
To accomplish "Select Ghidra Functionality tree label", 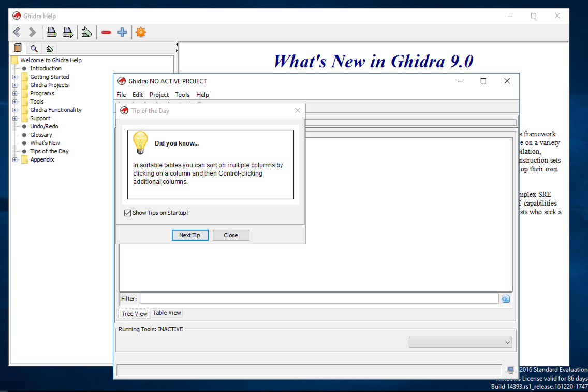I will pos(56,110).
